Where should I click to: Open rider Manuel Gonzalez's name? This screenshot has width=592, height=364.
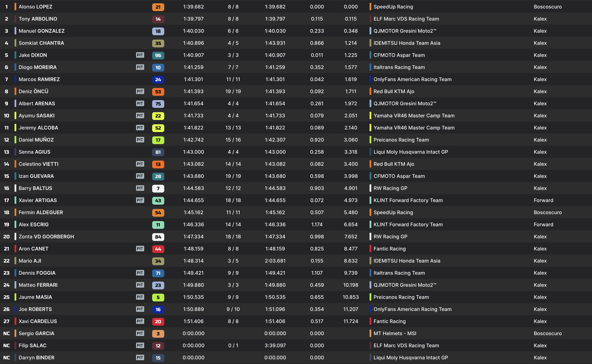[42, 31]
